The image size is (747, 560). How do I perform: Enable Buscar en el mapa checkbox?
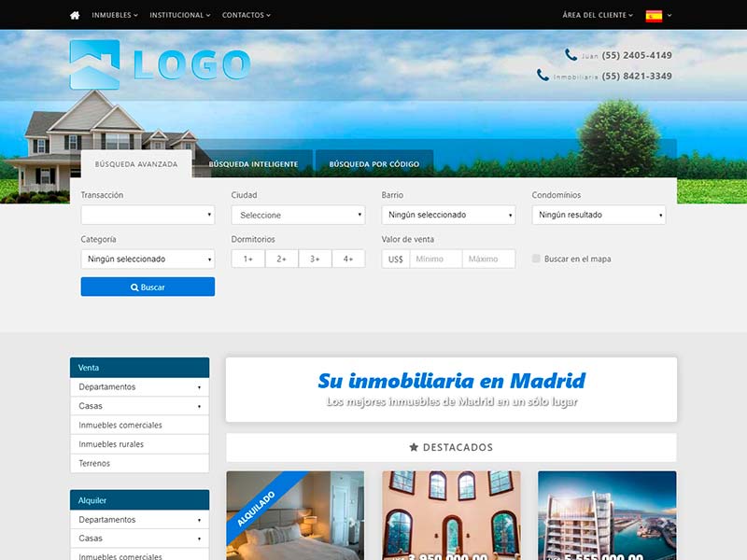click(536, 259)
